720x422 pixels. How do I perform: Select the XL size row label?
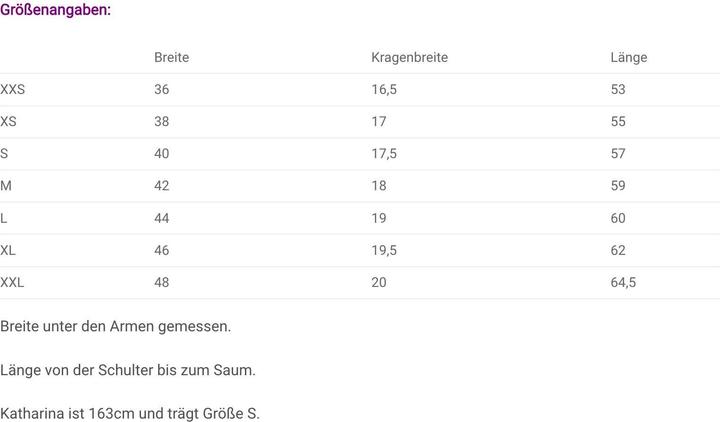click(8, 250)
